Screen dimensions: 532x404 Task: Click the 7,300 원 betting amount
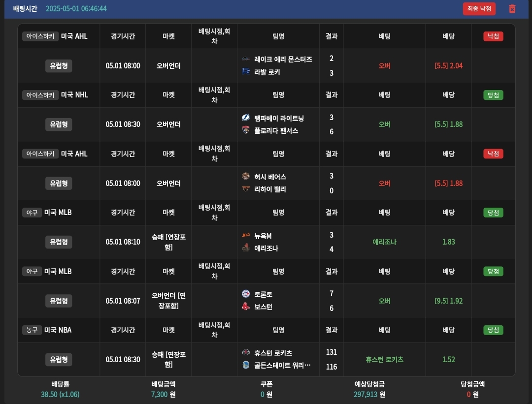(x=164, y=394)
